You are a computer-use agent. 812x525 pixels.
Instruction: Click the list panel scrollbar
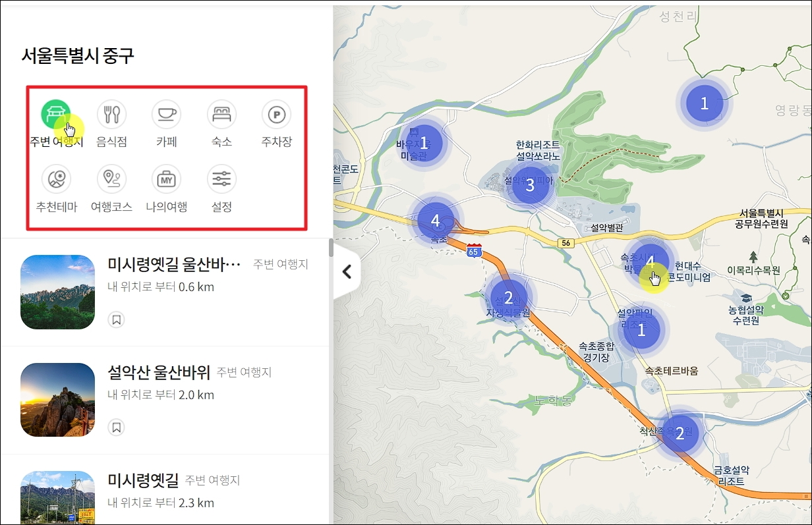(331, 247)
